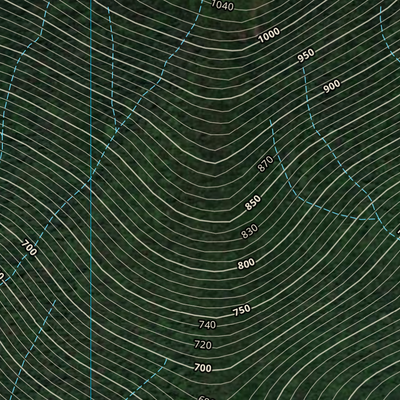Click the rotated 700 label on western slope
Image resolution: width=400 pixels, height=400 pixels.
[29, 248]
